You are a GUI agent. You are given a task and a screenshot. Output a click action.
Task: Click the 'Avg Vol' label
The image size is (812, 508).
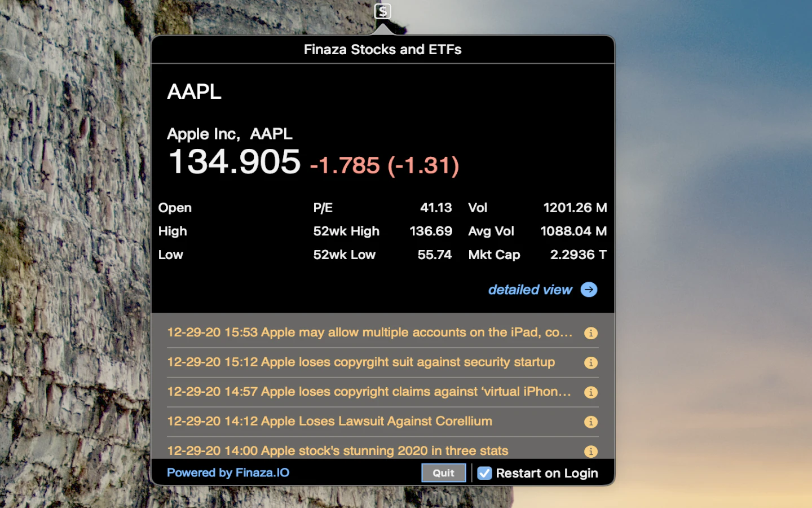pos(491,231)
